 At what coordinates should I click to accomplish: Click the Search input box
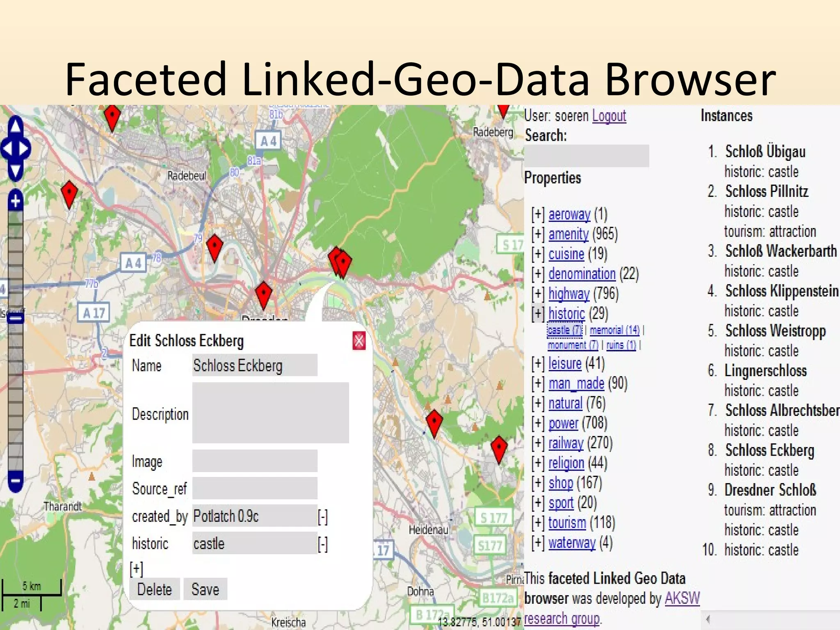tap(587, 156)
